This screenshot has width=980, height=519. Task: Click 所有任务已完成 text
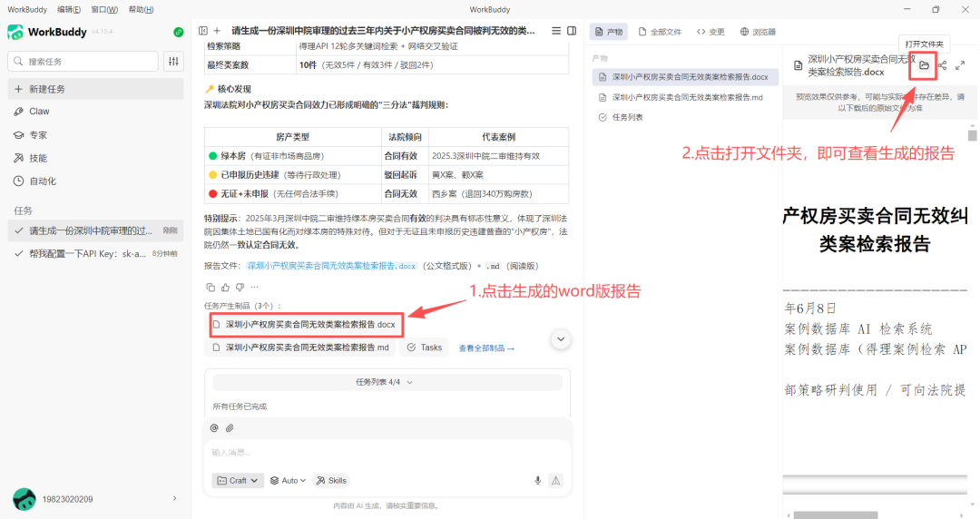(240, 406)
